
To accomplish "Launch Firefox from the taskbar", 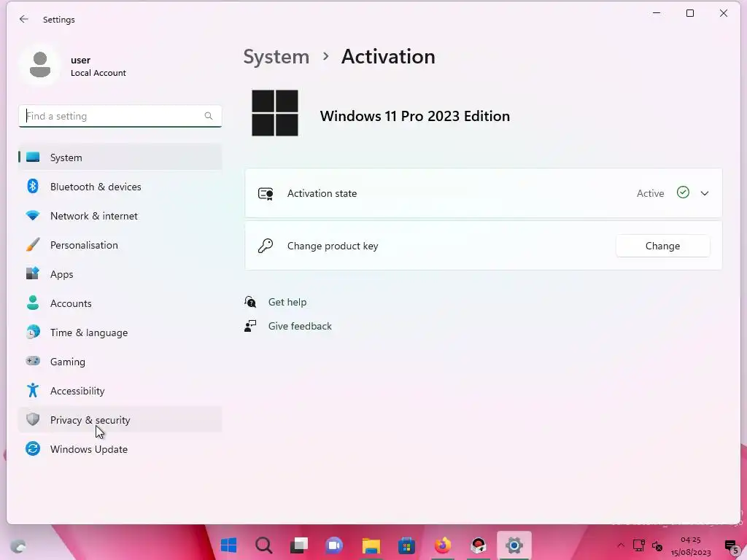I will [x=442, y=545].
